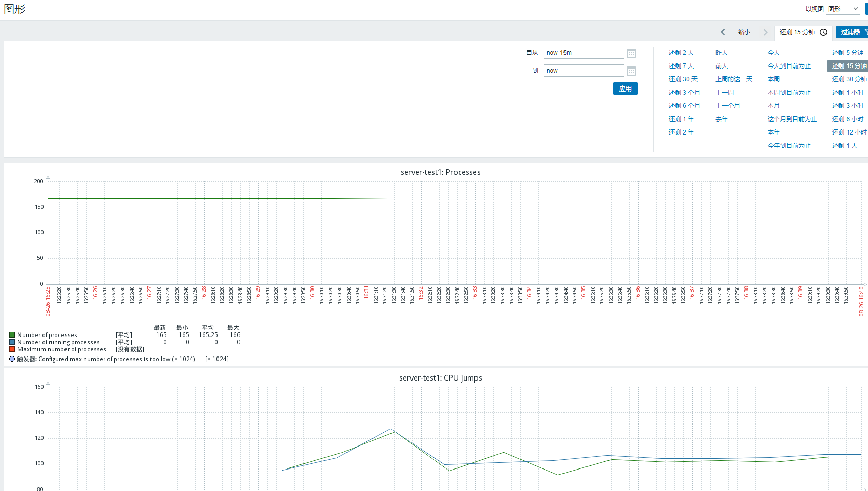Click the trigger legend circle icon
Image resolution: width=868 pixels, height=491 pixels.
pyautogui.click(x=12, y=359)
